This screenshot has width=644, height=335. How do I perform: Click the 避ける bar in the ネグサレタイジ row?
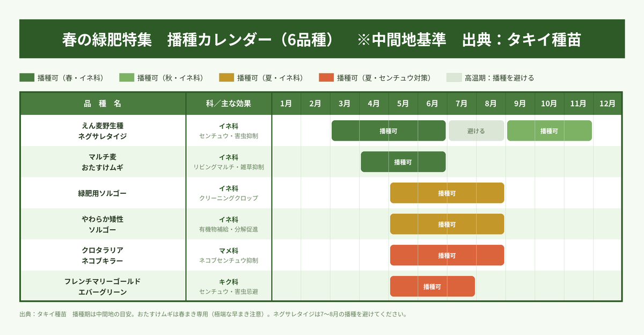click(476, 131)
